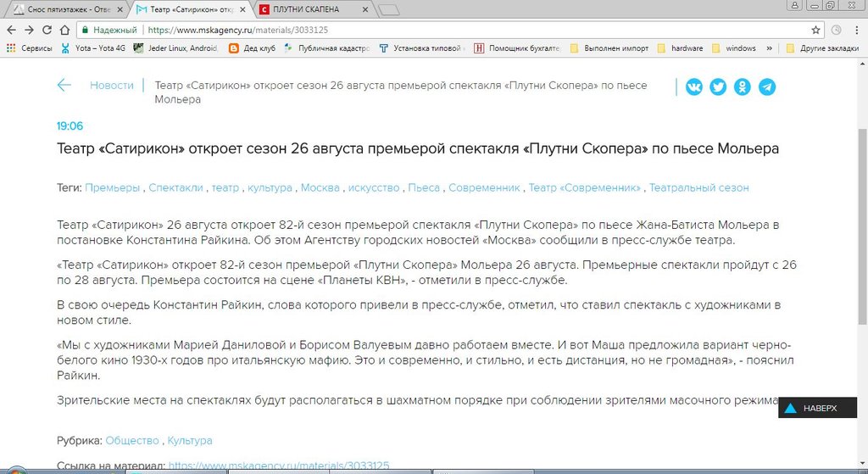This screenshot has width=868, height=474.
Task: Open the browser home page
Action: click(64, 30)
